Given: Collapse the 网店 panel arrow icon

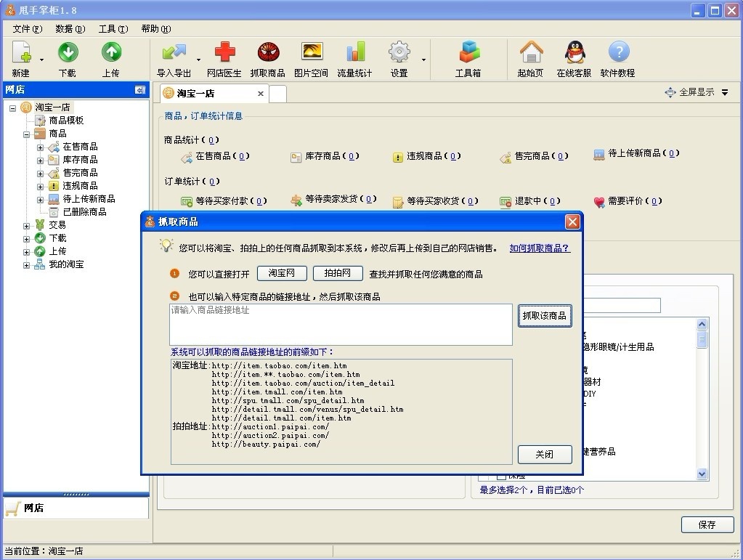Looking at the screenshot, I should pos(139,89).
